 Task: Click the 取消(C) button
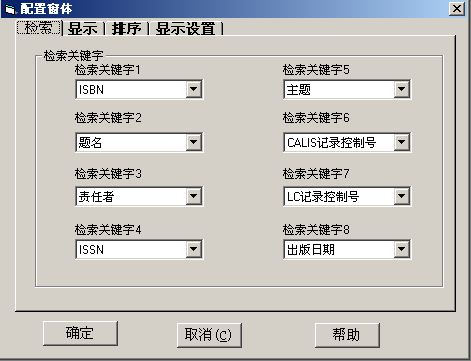(209, 335)
